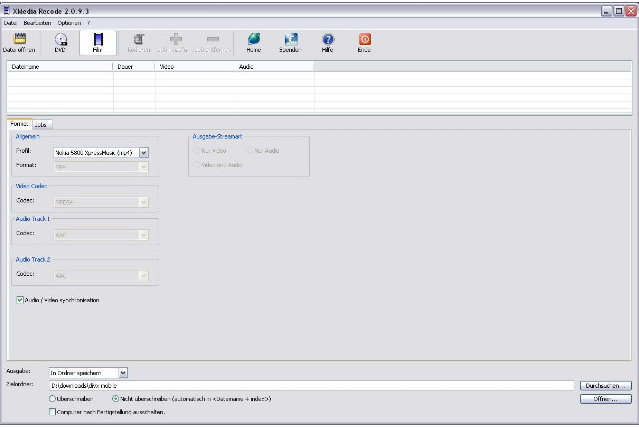This screenshot has height=428, width=639.
Task: Click the Dauer column header
Action: (134, 66)
